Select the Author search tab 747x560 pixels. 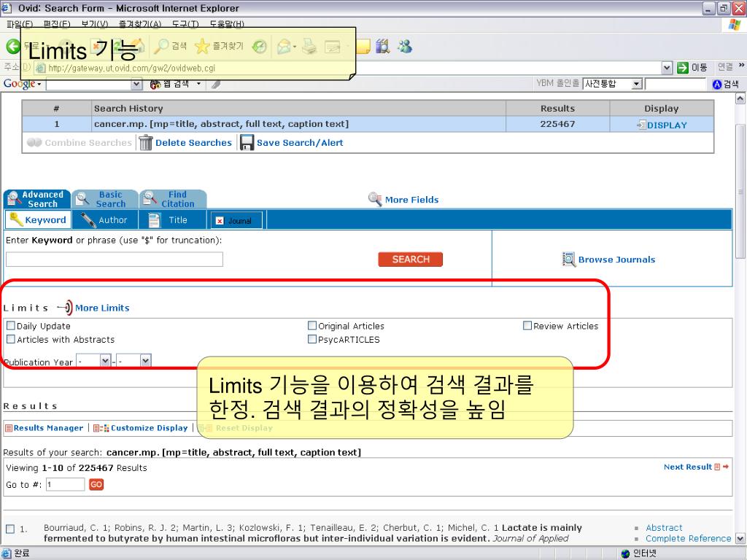[105, 220]
